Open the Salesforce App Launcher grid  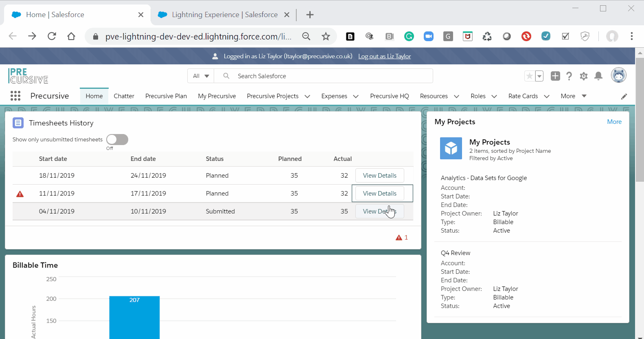[x=15, y=96]
